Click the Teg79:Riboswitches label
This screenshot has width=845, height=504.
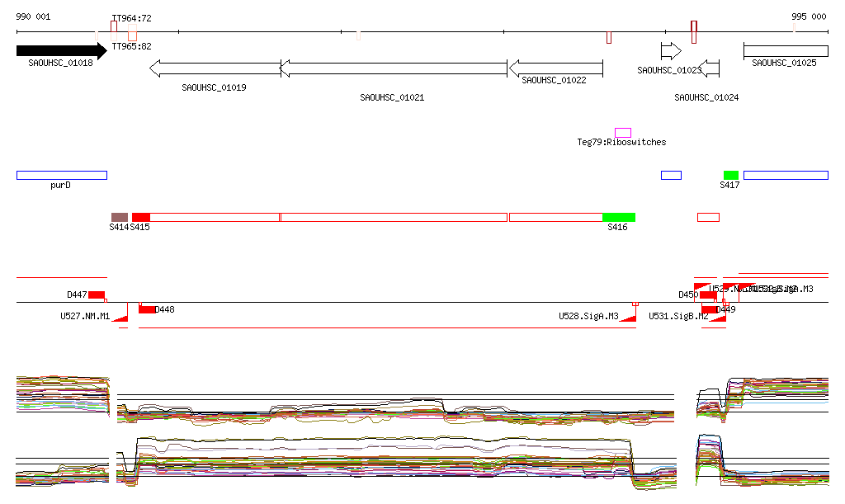621,142
